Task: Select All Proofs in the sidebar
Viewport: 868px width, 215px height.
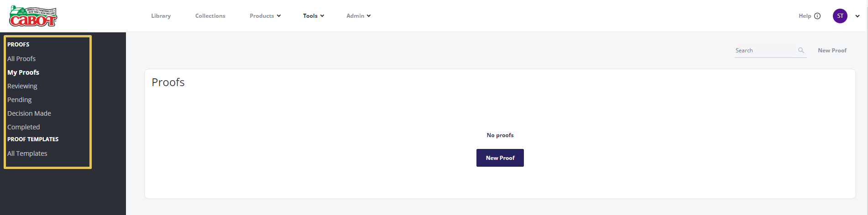Action: (21, 59)
